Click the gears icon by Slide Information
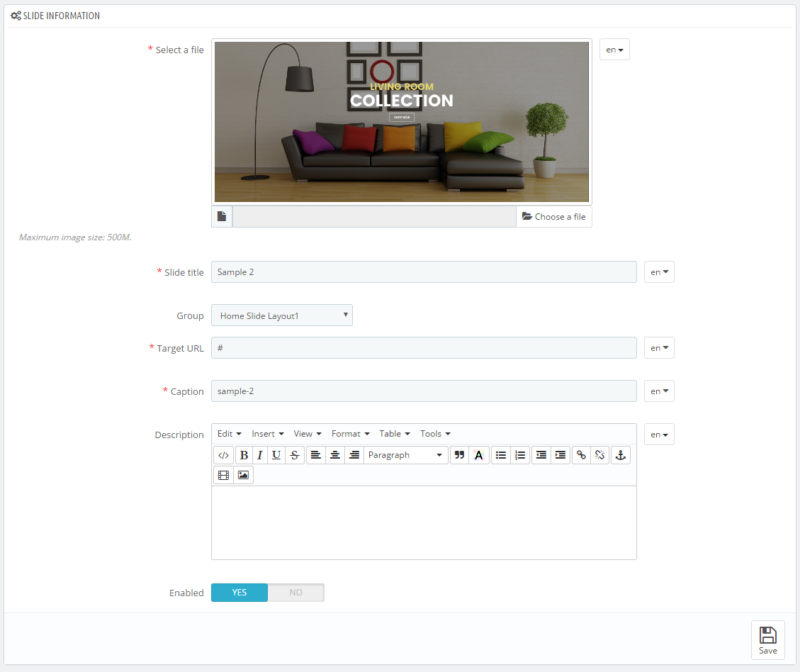 [x=16, y=16]
